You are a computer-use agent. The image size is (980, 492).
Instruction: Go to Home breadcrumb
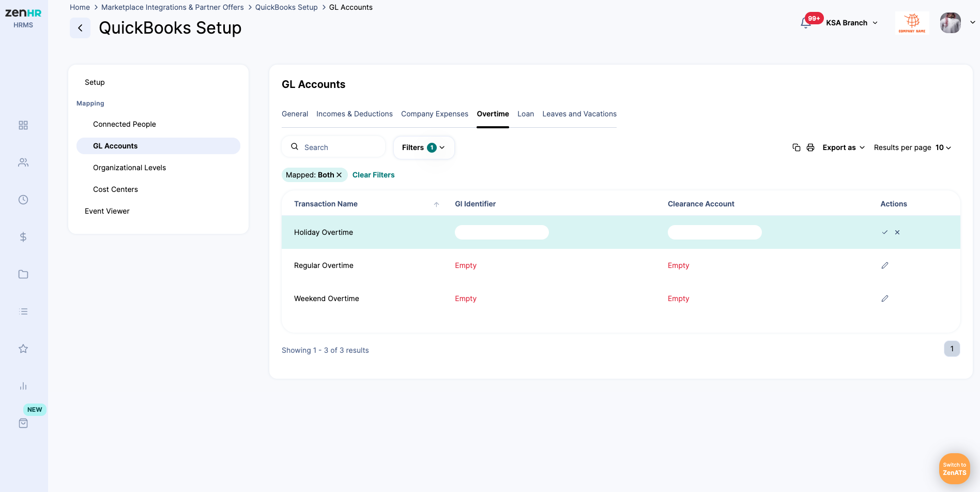tap(80, 7)
